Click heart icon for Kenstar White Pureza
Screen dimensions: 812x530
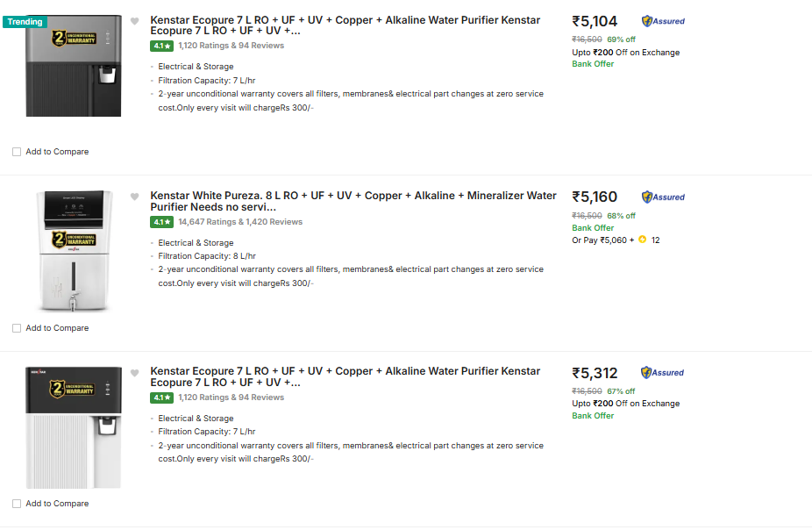click(x=134, y=197)
